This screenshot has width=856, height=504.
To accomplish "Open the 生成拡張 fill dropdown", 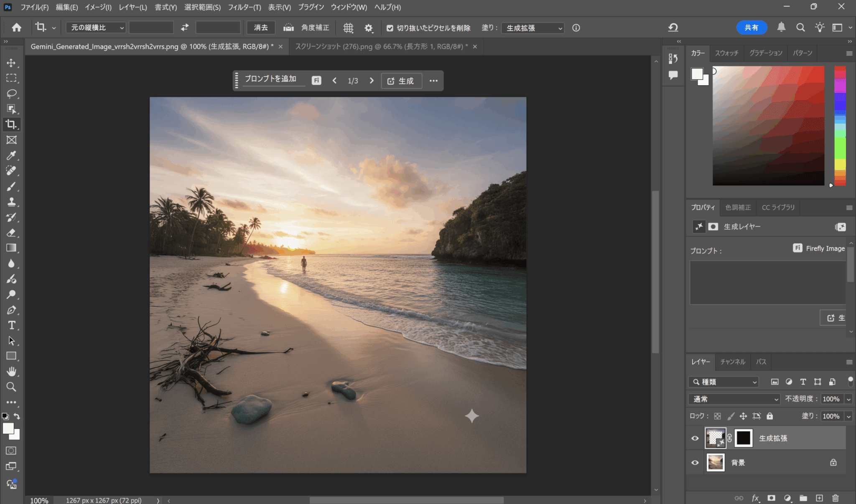I will (533, 28).
